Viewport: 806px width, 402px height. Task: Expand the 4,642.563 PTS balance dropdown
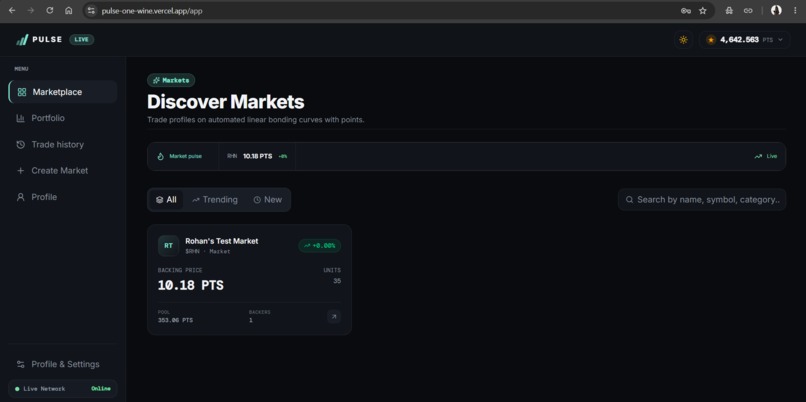[744, 40]
